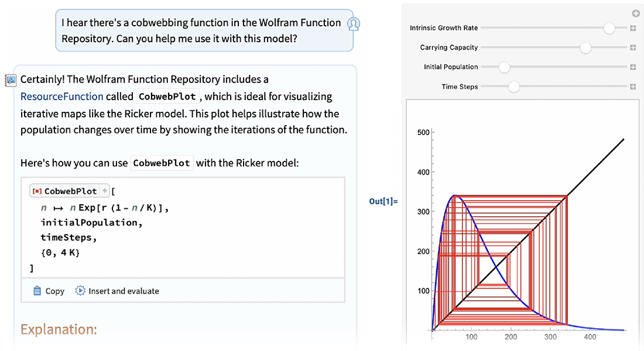This screenshot has width=644, height=351.
Task: Open the Manipulate panel's top-right plus circle icon
Action: pos(635,13)
